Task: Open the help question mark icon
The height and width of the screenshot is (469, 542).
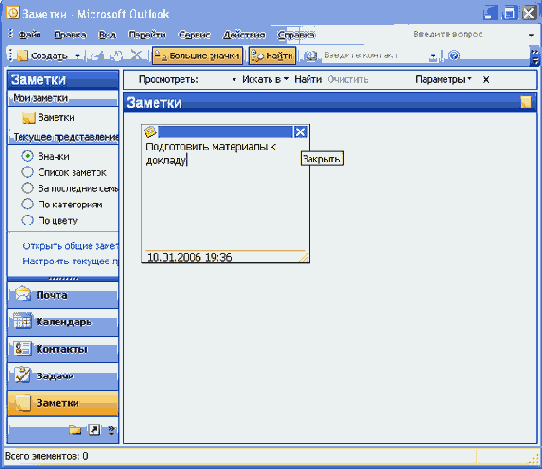Action: tap(454, 56)
